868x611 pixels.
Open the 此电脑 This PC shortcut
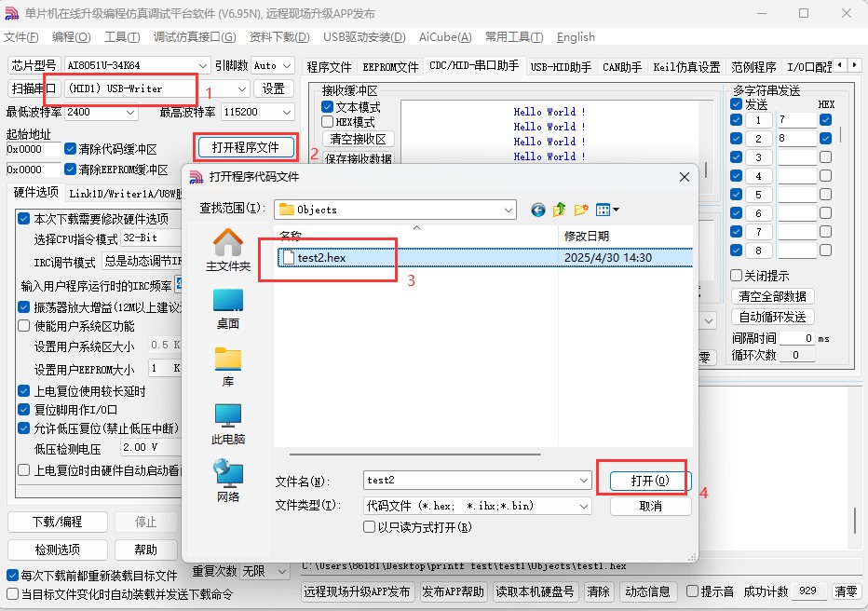click(x=228, y=425)
